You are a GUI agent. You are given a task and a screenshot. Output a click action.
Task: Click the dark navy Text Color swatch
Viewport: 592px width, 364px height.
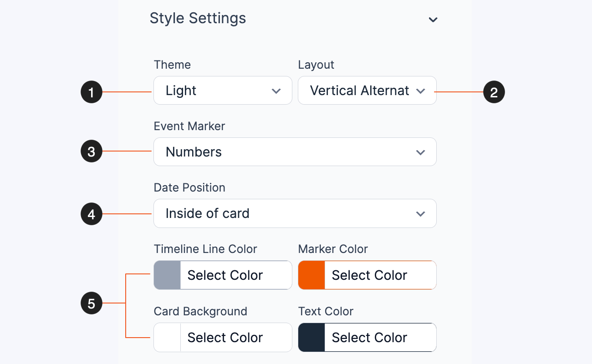[x=311, y=337]
